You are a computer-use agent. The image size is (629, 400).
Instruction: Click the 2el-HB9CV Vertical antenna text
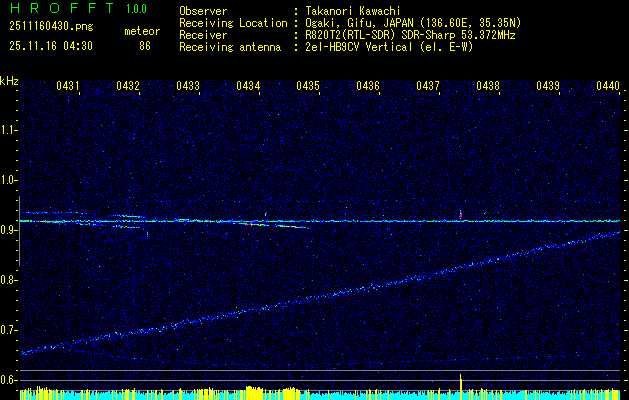[x=389, y=47]
